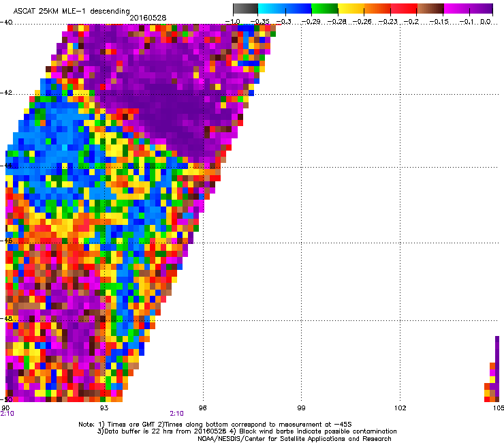Click the longitude axis label '96'
The height and width of the screenshot is (443, 504).
(203, 408)
